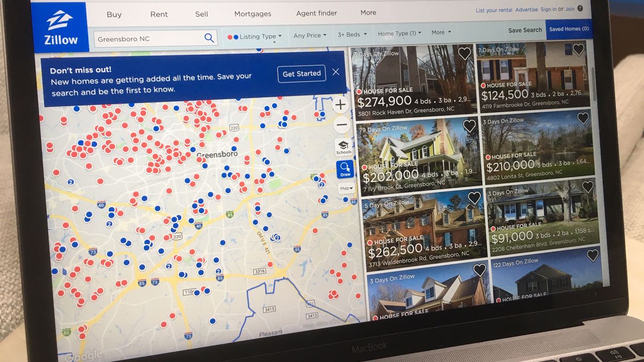This screenshot has height=362, width=644.
Task: Click the Save Search button
Action: pos(525,30)
